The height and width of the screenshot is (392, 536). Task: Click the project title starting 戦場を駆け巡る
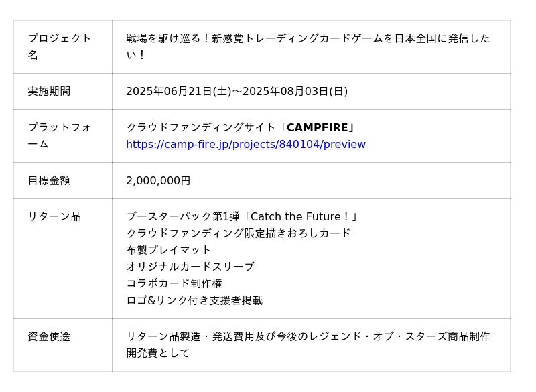pos(308,46)
